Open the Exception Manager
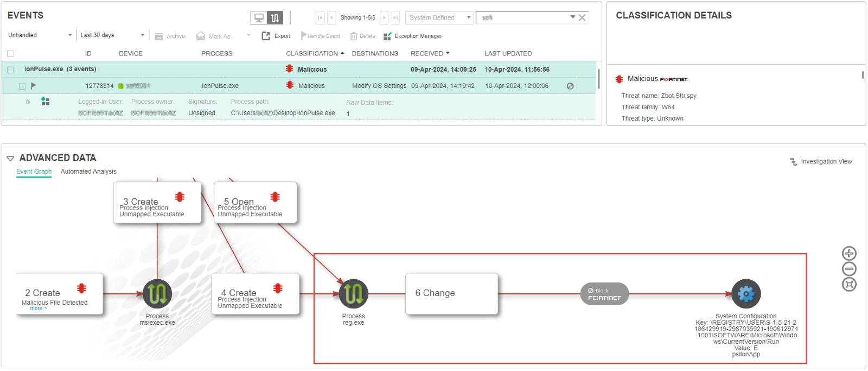Screen dimensions: 868x371 (x=412, y=36)
